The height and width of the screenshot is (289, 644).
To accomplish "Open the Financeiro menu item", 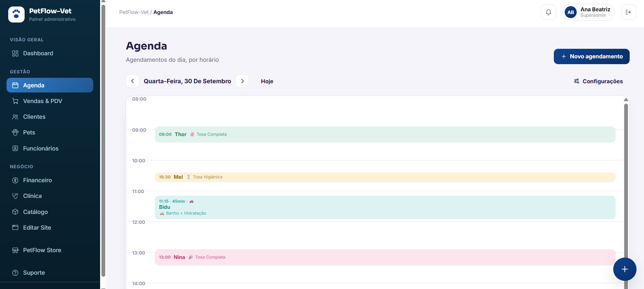I will [x=50, y=180].
